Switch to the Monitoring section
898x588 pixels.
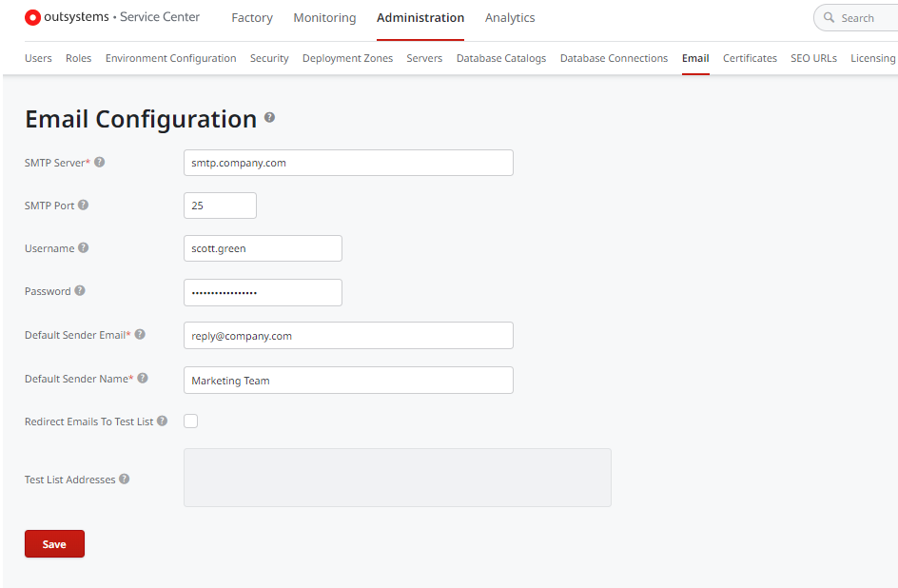324,18
